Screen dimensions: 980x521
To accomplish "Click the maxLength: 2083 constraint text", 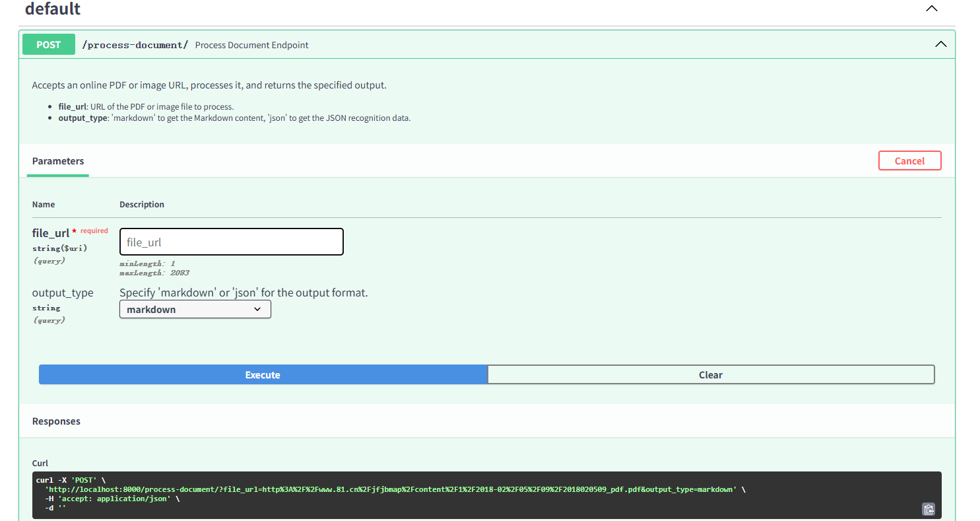I will (x=154, y=273).
